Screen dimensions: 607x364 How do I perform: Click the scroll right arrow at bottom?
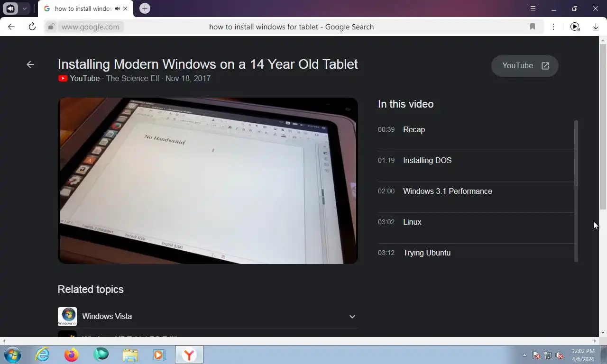click(596, 341)
